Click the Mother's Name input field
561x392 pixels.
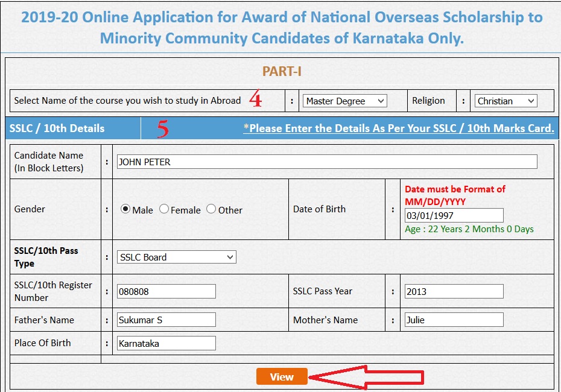click(x=454, y=320)
